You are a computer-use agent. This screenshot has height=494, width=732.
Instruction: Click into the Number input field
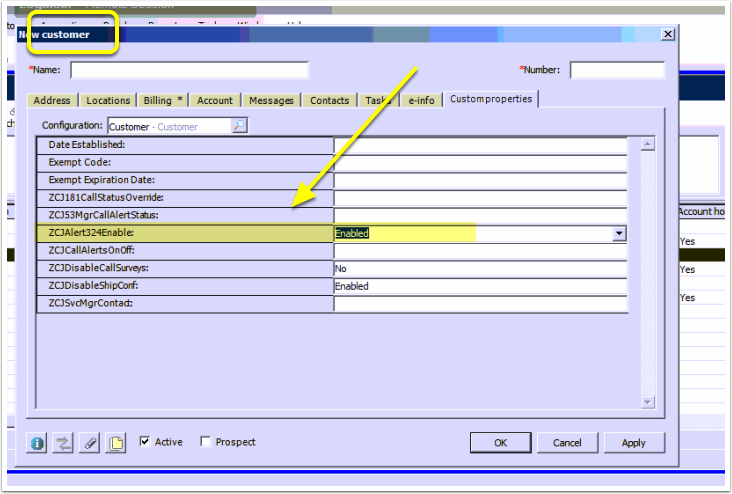pos(617,70)
